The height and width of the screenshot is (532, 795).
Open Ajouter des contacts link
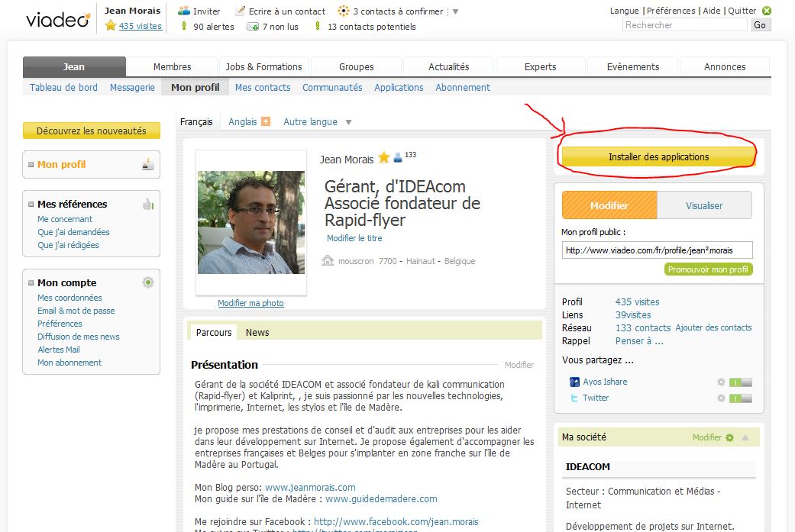tap(713, 327)
